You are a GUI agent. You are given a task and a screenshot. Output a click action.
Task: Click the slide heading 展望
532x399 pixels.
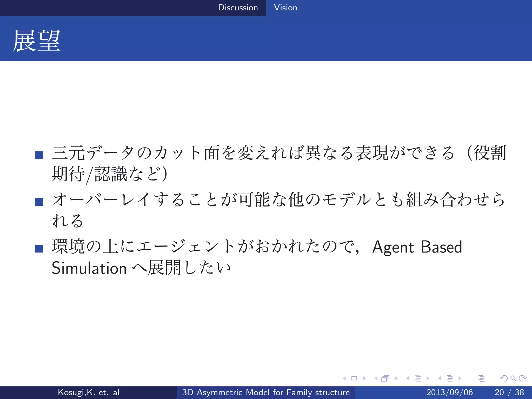pos(37,41)
